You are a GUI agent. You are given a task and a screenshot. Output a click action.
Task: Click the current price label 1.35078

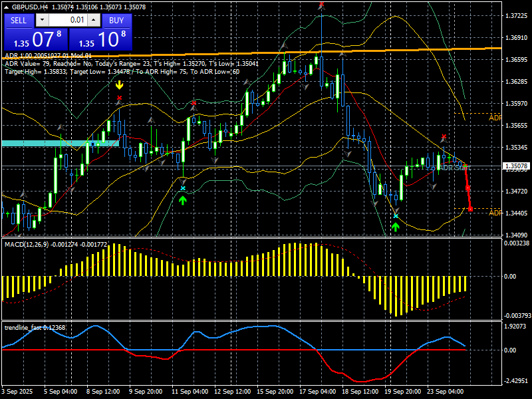tap(516, 166)
